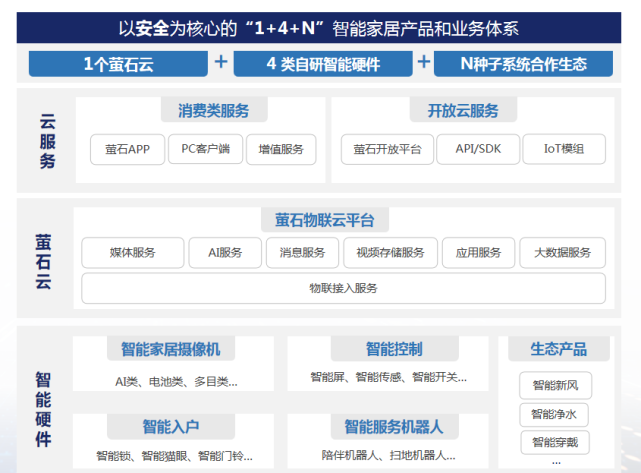Click the N种子系统合作生态 banner
This screenshot has height=473, width=641.
523,64
